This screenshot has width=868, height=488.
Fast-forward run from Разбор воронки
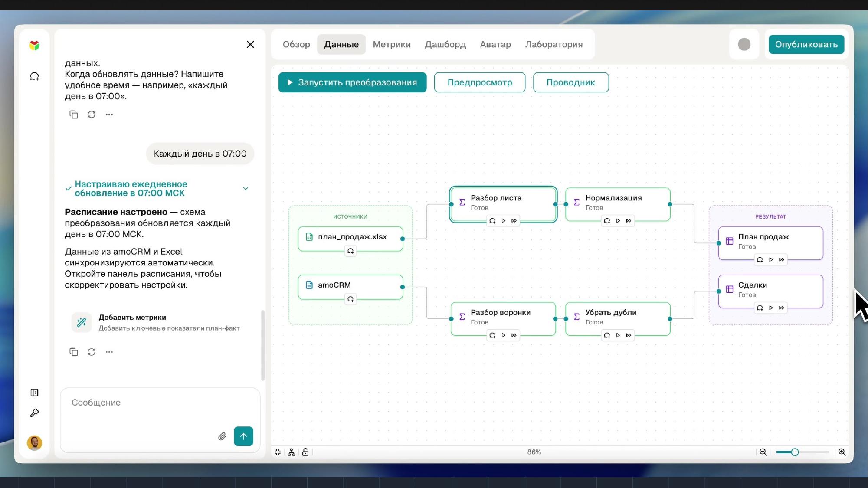coord(514,335)
